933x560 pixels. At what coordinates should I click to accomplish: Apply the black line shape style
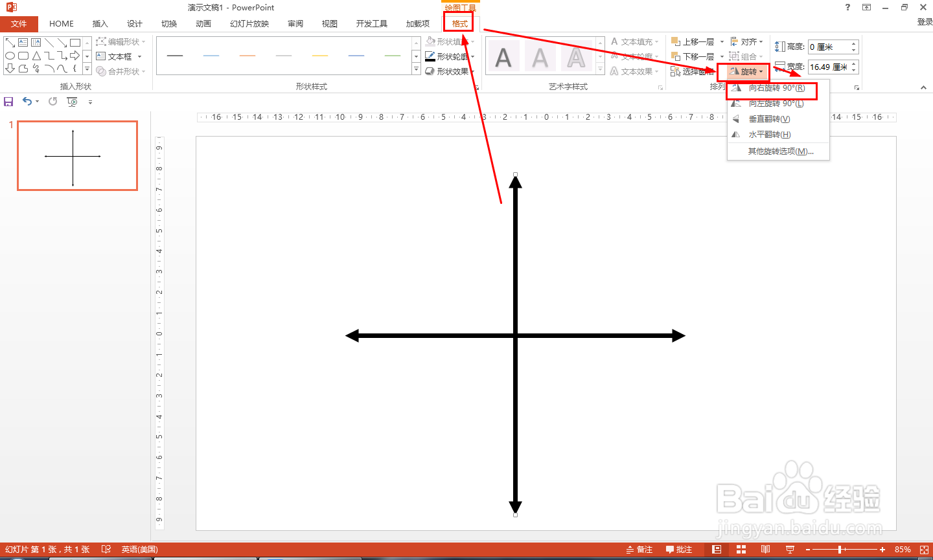click(175, 56)
